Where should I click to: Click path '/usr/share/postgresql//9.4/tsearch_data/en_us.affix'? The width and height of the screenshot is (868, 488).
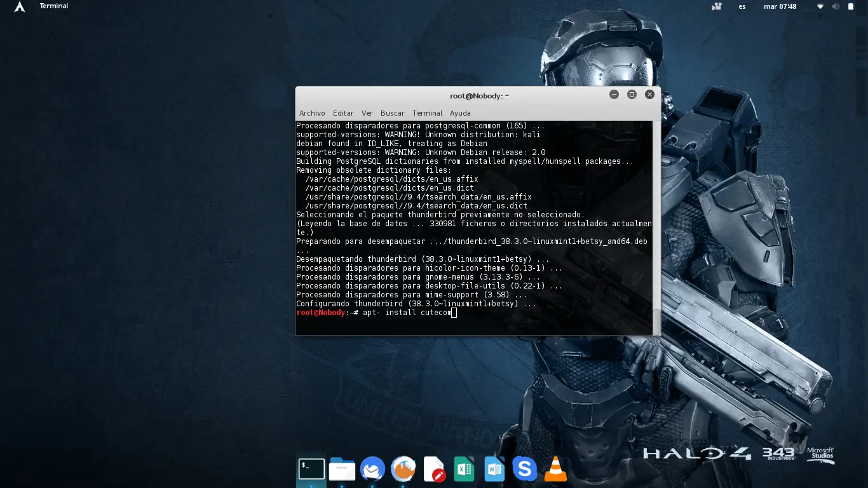coord(418,197)
